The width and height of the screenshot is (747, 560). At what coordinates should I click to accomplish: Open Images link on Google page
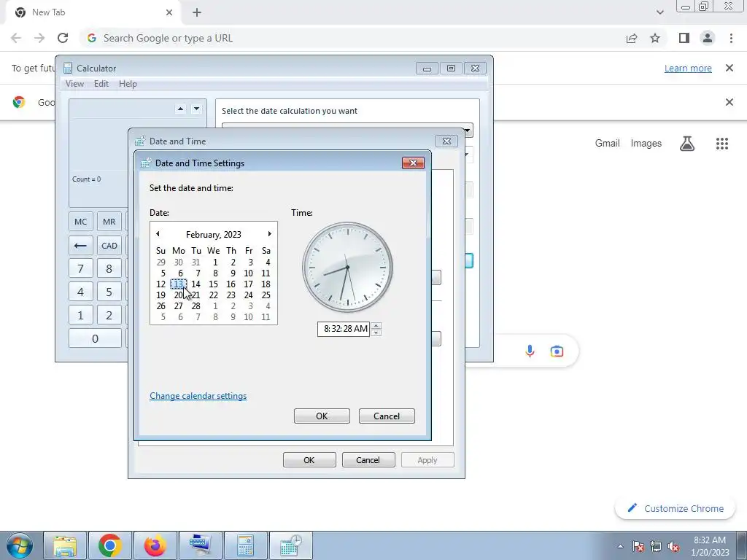(646, 144)
